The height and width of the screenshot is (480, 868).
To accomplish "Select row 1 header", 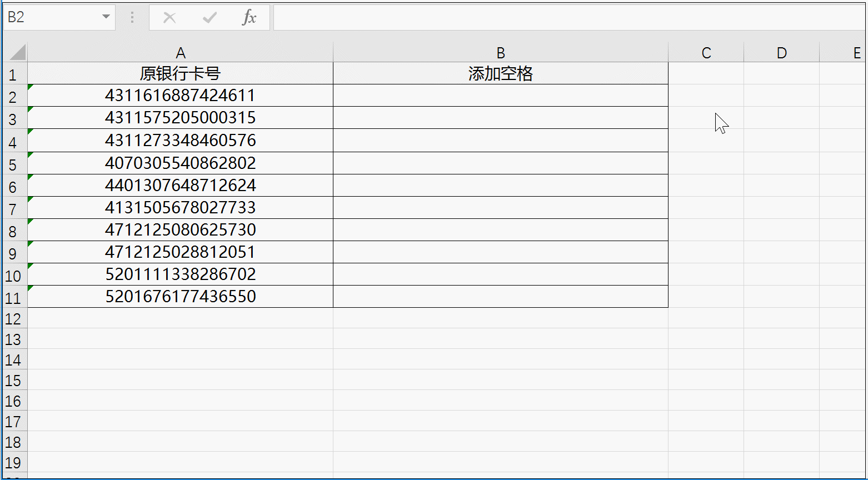I will click(x=13, y=74).
